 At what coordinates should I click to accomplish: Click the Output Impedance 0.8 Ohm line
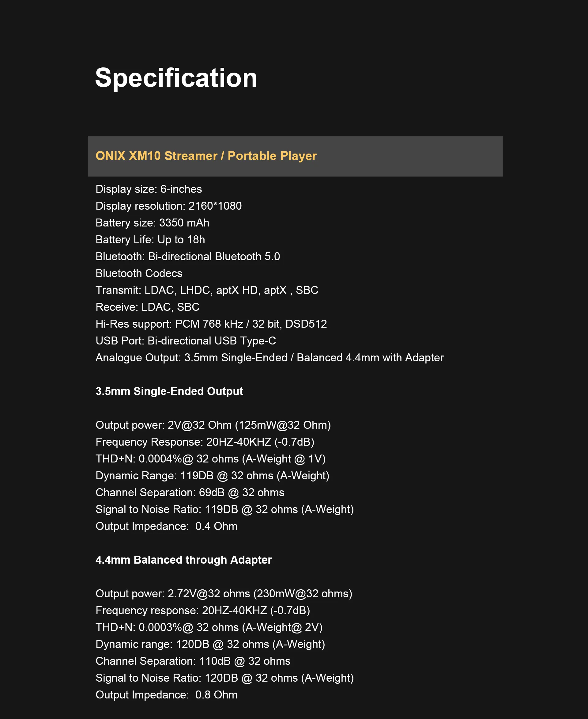point(166,694)
